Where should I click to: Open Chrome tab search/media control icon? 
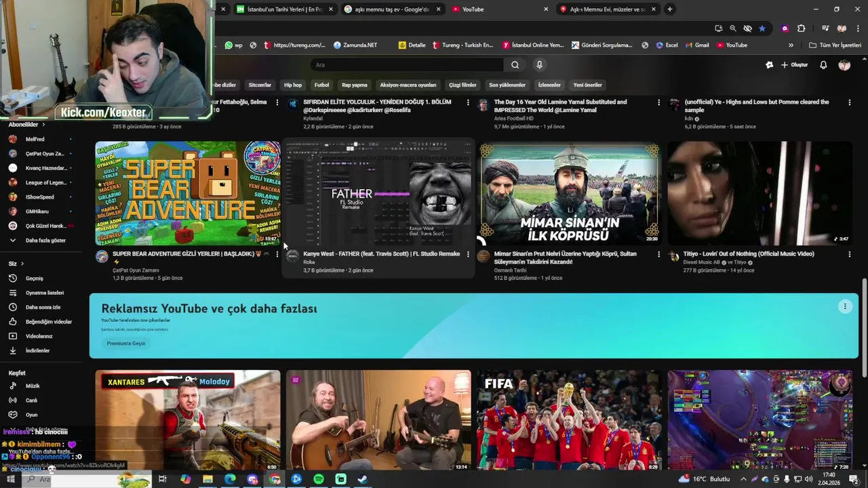coord(825,28)
